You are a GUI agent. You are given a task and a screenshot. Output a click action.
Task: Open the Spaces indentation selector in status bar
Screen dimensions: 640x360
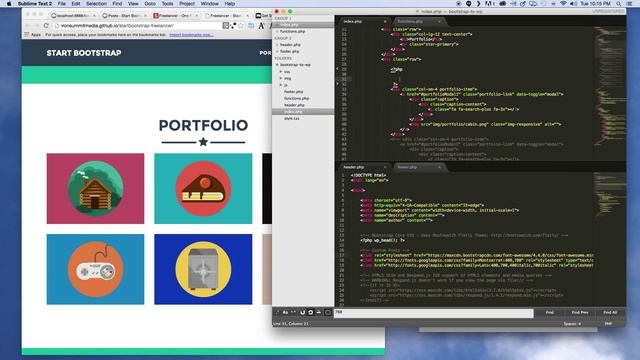(572, 324)
